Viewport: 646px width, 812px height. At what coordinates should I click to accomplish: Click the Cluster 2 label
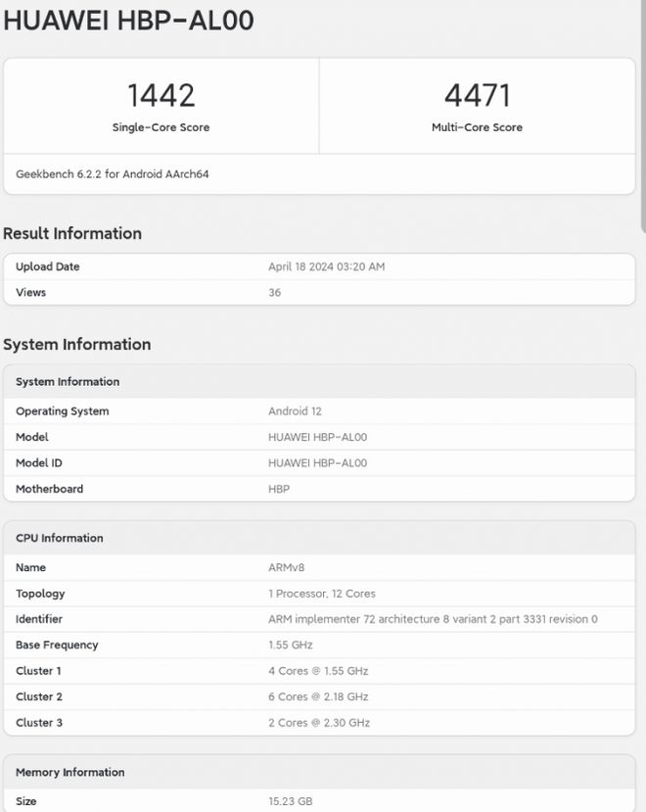(39, 697)
